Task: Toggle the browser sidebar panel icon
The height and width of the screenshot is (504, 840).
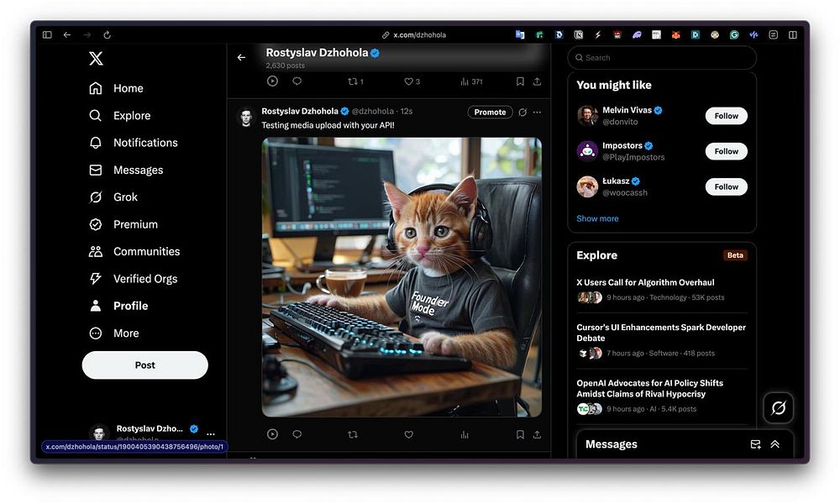Action: [47, 34]
